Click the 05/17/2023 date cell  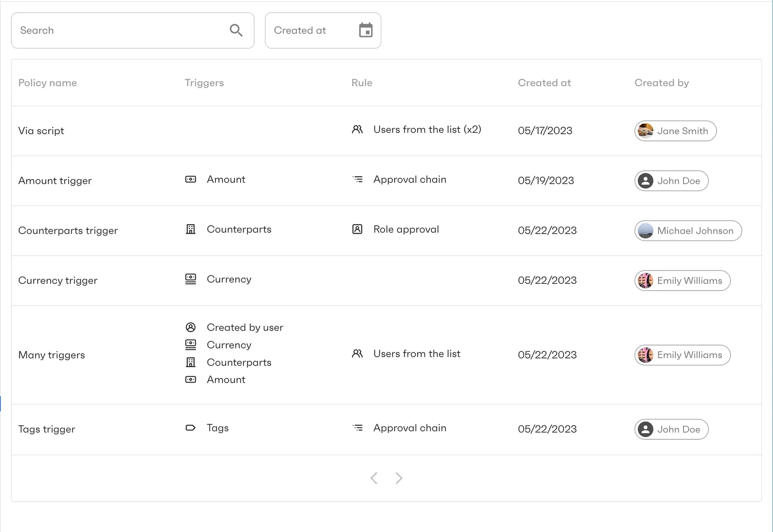coord(545,130)
